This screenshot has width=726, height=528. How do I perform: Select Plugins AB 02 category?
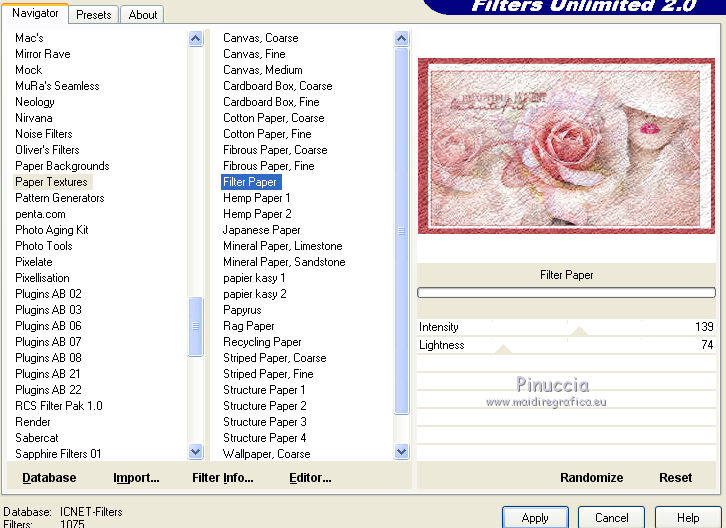48,294
